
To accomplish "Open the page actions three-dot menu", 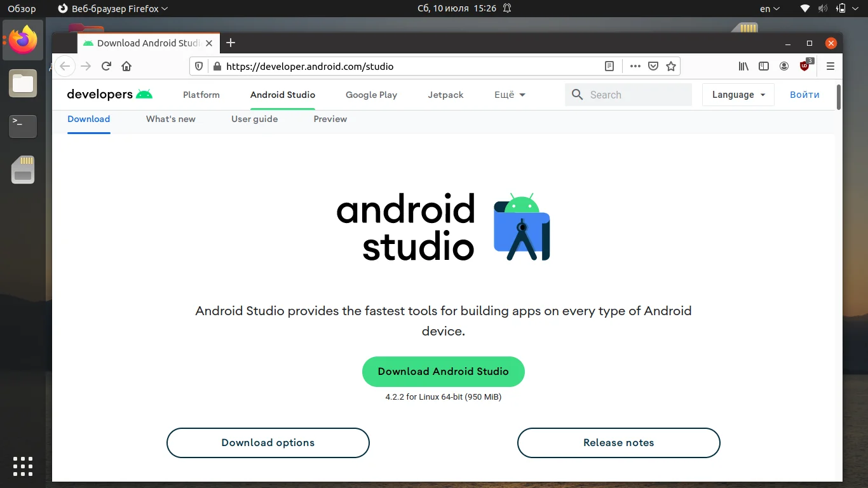I will (635, 66).
